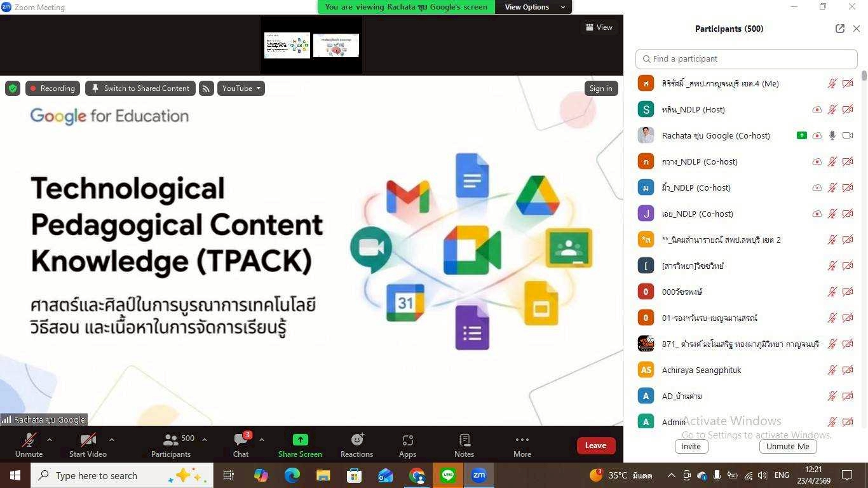Click Switch to Shared Content
This screenshot has height=488, width=868.
coord(140,88)
